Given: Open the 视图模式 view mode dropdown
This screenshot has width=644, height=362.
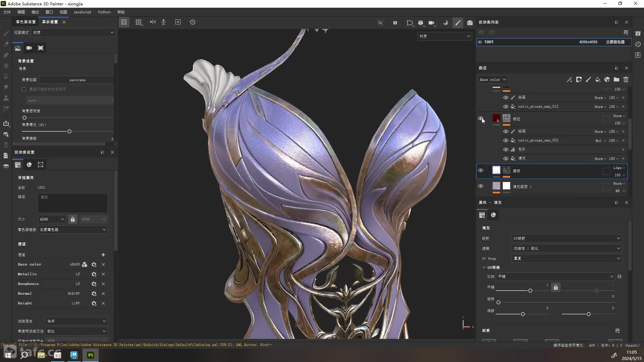Looking at the screenshot, I should click(x=73, y=33).
